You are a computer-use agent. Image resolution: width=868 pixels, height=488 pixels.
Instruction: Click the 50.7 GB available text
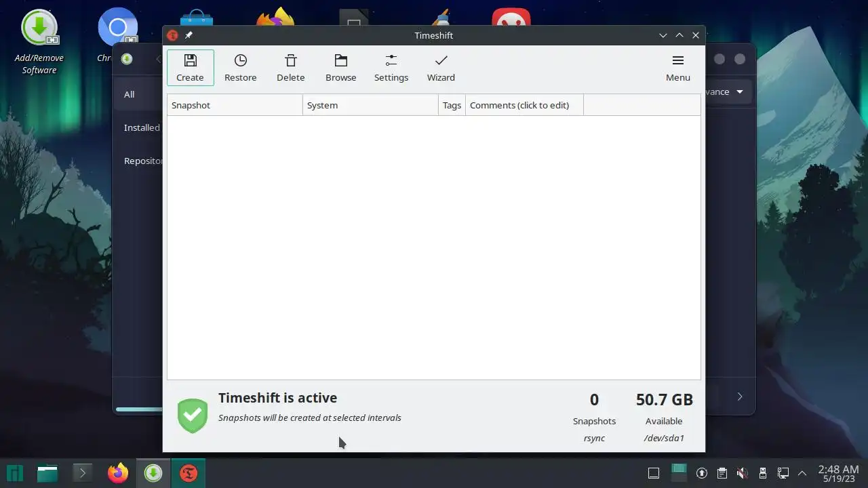pos(664,400)
